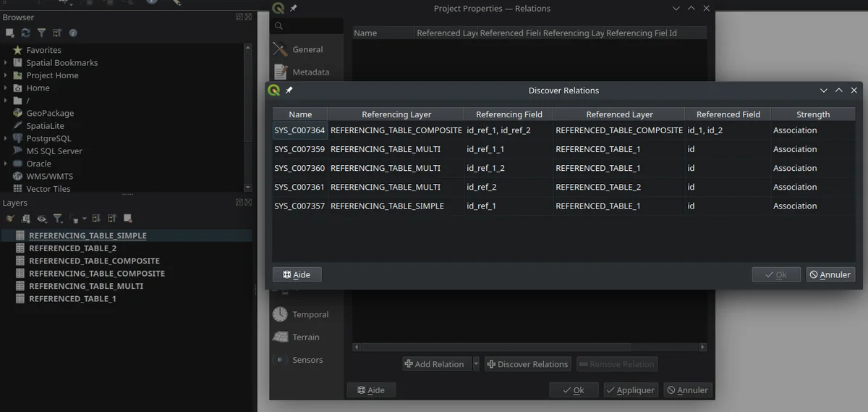Expand the PostgreSQL browser node
Image resolution: width=868 pixels, height=412 pixels.
[x=6, y=138]
